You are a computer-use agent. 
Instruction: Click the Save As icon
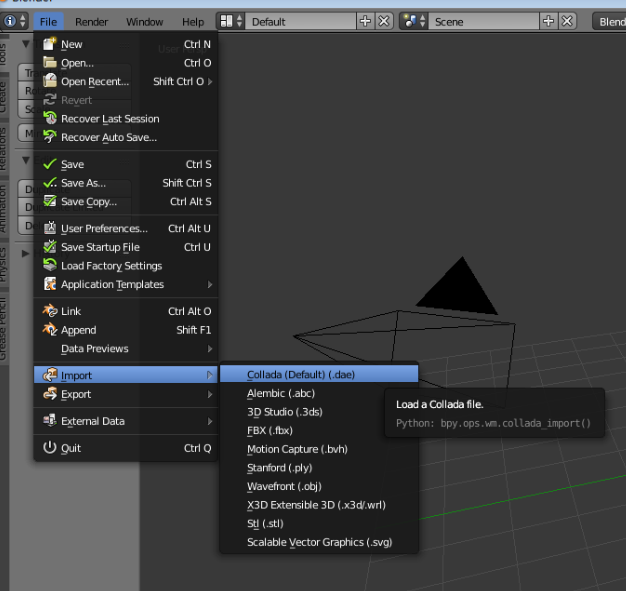point(50,182)
